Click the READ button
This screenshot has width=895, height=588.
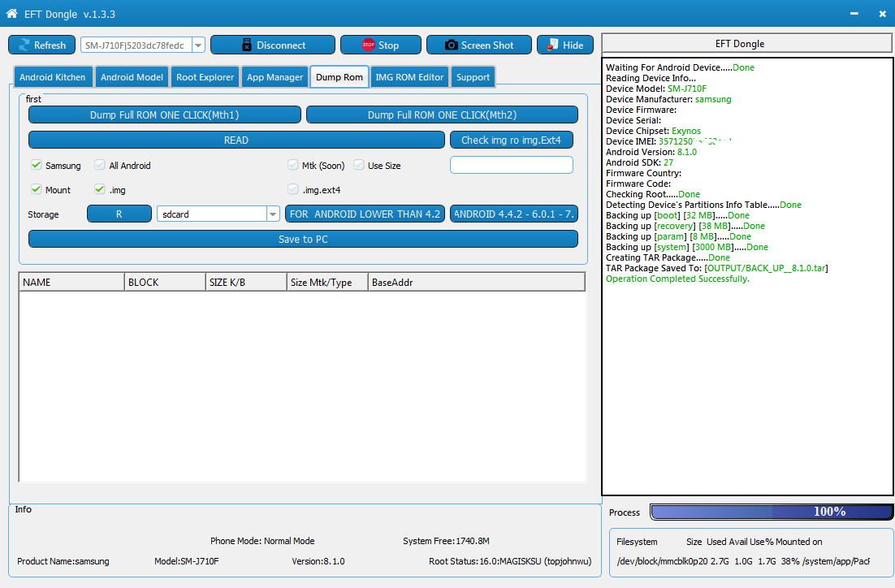pyautogui.click(x=236, y=140)
